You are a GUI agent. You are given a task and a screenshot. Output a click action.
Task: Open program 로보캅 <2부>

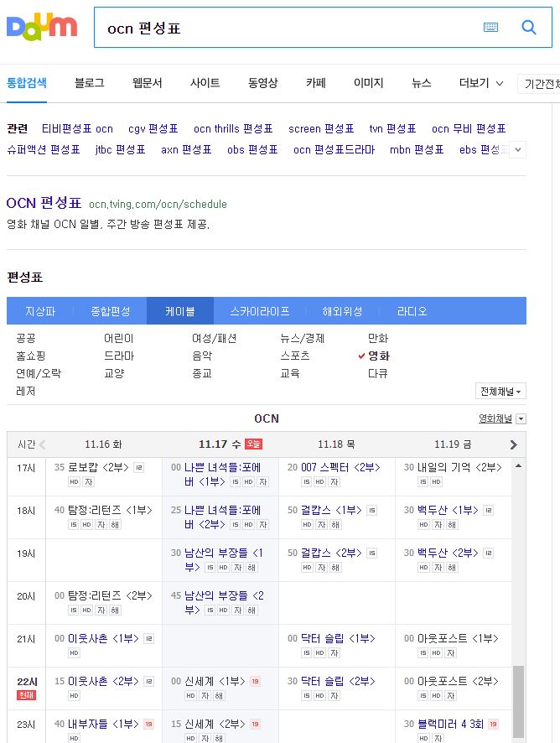click(98, 468)
